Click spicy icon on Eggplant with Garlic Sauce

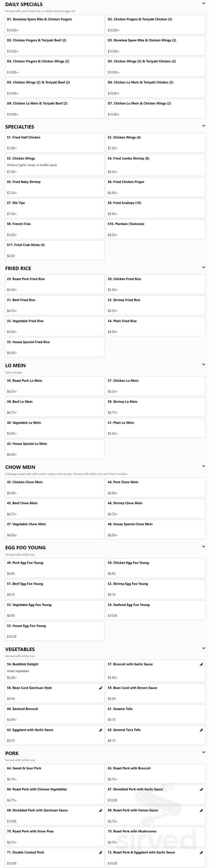coord(100,730)
